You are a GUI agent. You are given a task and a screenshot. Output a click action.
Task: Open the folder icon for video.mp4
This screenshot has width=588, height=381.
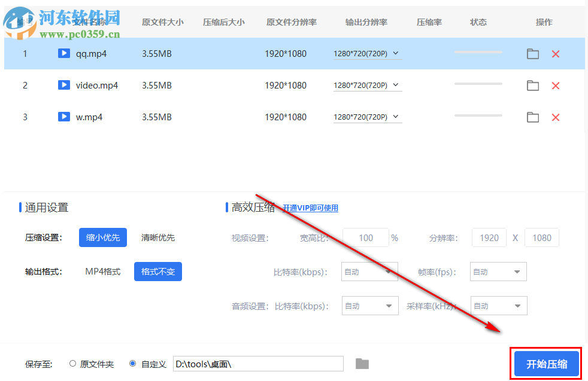533,85
